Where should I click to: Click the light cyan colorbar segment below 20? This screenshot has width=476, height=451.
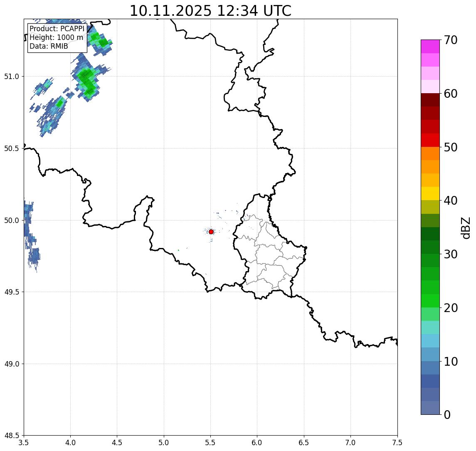tap(430, 327)
